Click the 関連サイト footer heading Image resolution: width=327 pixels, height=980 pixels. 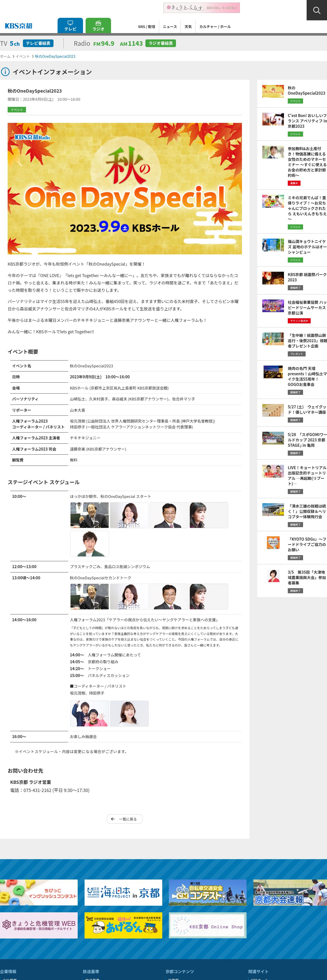point(258,971)
